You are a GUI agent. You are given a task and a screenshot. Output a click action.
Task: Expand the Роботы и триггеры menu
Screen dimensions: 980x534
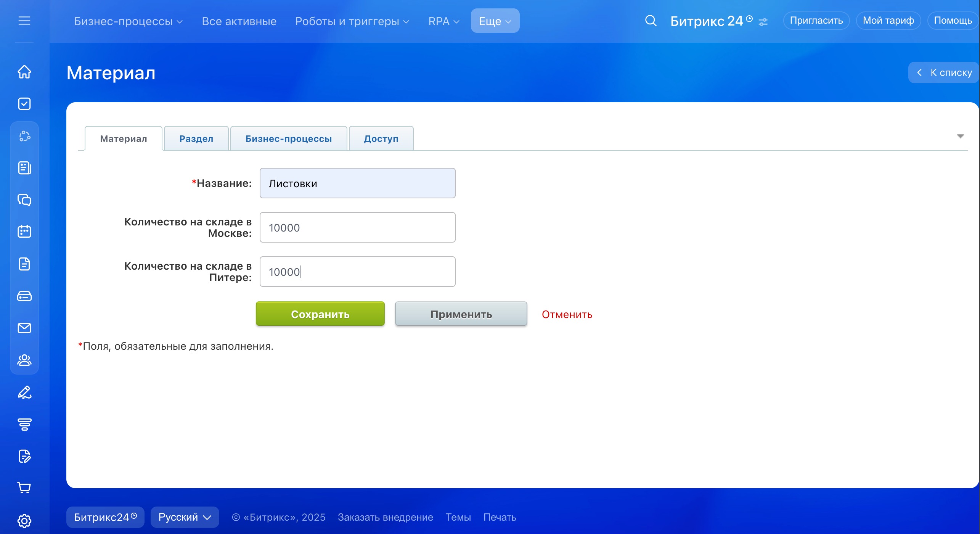click(x=352, y=21)
